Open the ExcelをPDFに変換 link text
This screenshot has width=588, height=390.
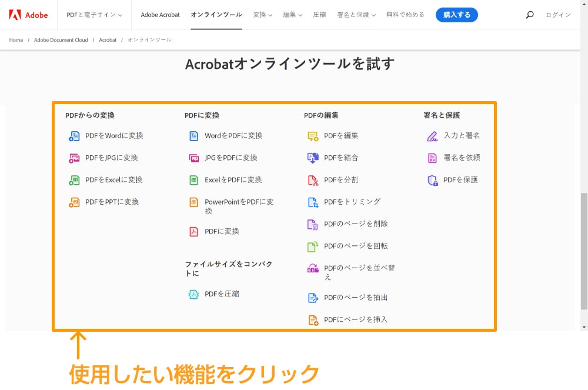233,180
